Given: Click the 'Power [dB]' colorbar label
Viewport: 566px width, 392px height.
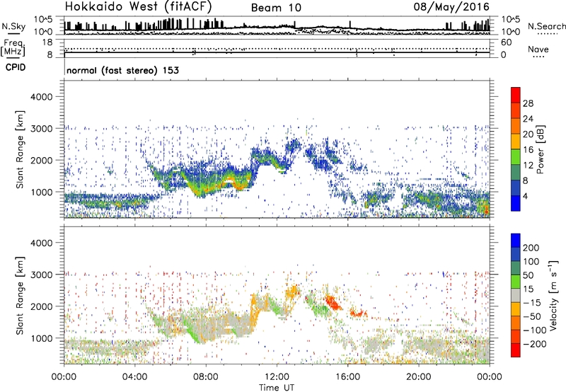Looking at the screenshot, I should [541, 149].
